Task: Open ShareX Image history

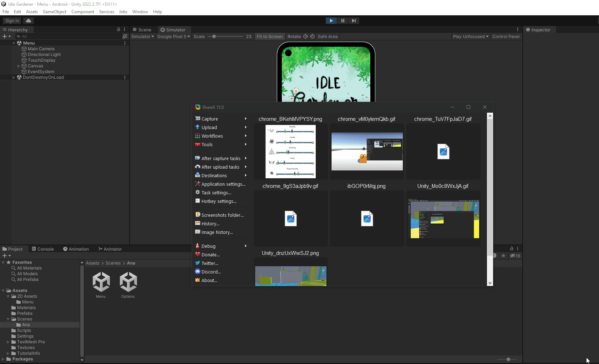Action: point(221,232)
